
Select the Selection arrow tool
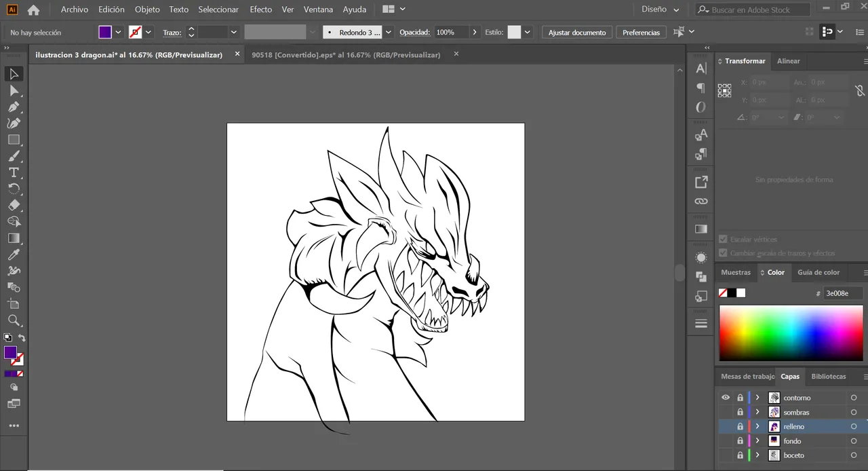pyautogui.click(x=14, y=74)
